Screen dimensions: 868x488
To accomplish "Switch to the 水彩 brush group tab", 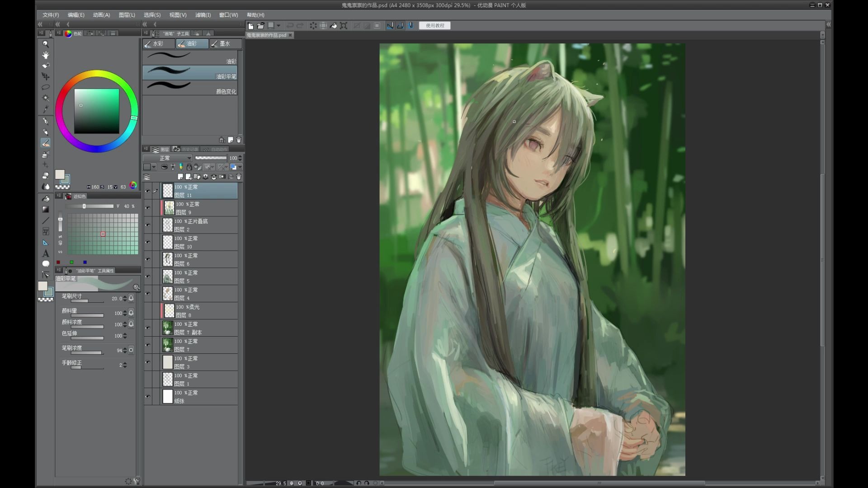I will [x=158, y=44].
